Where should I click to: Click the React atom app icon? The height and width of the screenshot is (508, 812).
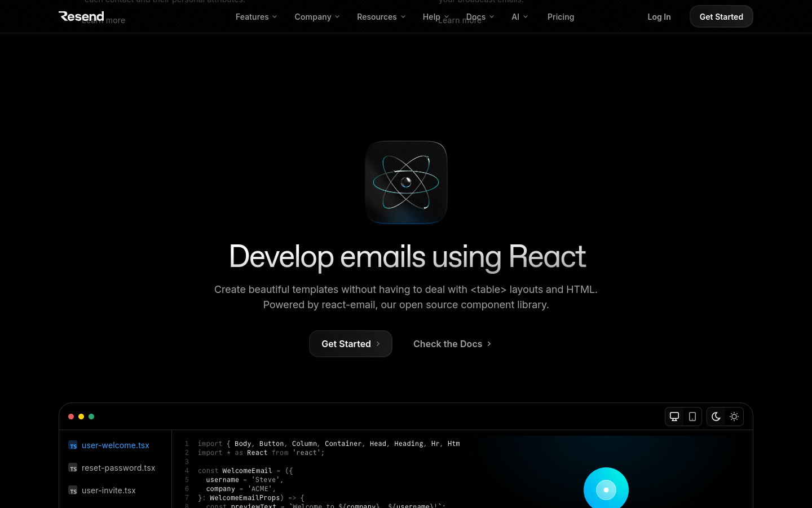pyautogui.click(x=406, y=182)
